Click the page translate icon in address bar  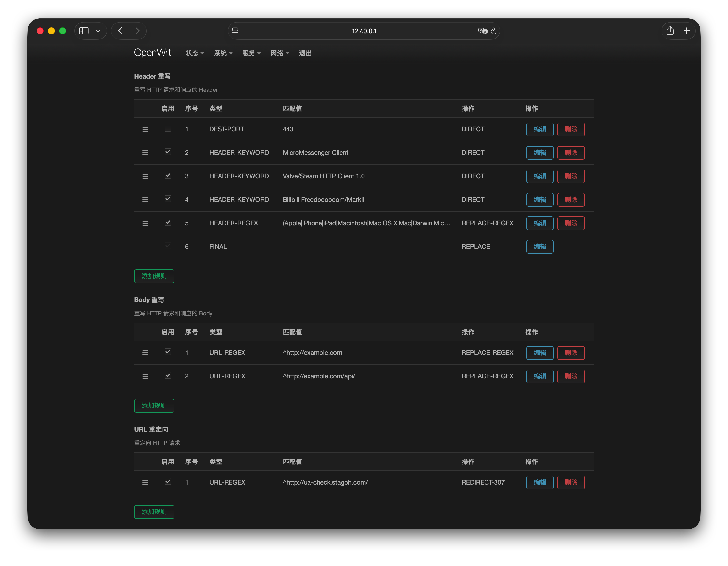coord(482,31)
